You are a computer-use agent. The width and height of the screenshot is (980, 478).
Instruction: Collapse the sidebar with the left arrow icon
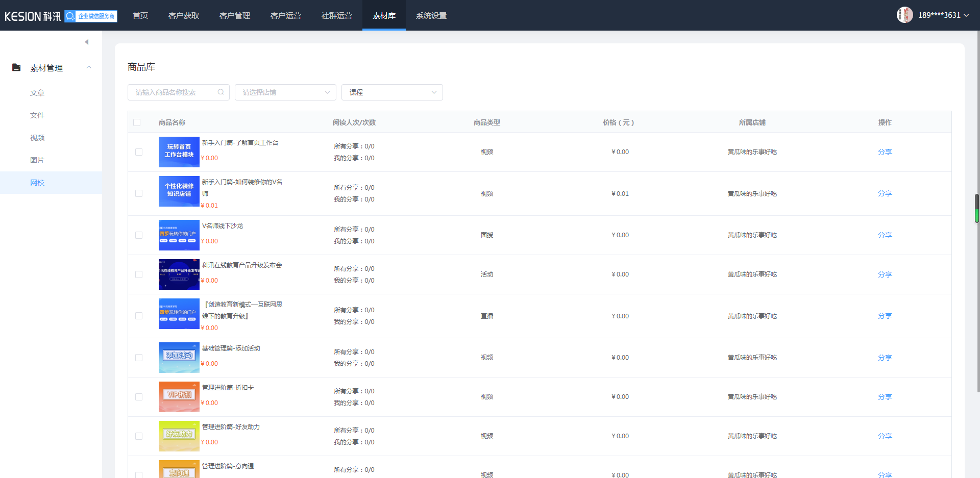pyautogui.click(x=87, y=42)
